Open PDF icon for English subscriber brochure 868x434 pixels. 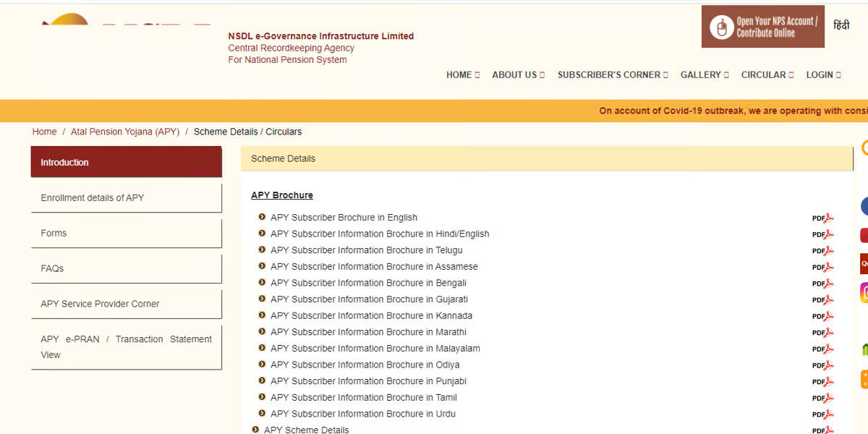[822, 218]
